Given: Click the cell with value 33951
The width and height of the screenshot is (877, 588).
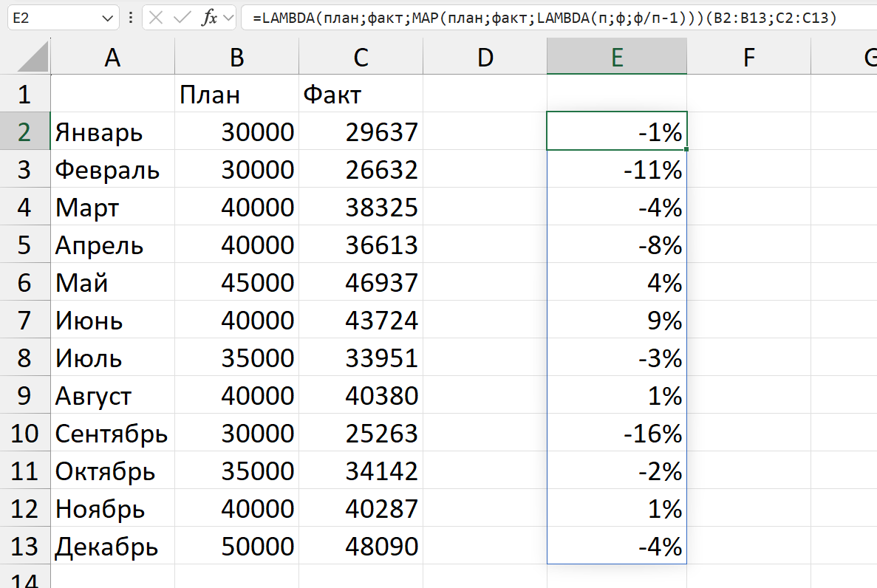Looking at the screenshot, I should pos(361,358).
